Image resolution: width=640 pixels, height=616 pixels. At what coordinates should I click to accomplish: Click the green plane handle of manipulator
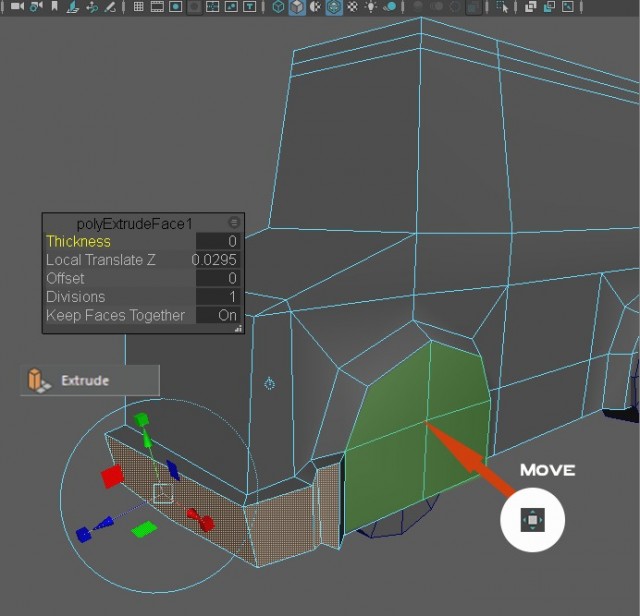[144, 529]
